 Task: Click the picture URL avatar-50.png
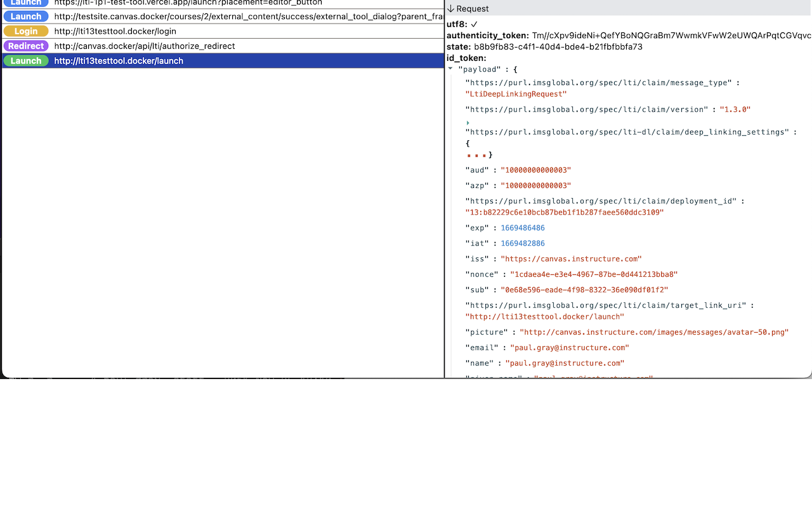654,332
